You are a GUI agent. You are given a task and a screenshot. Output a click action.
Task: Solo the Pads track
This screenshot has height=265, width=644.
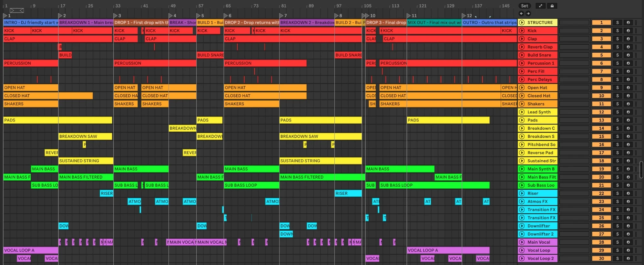click(618, 120)
